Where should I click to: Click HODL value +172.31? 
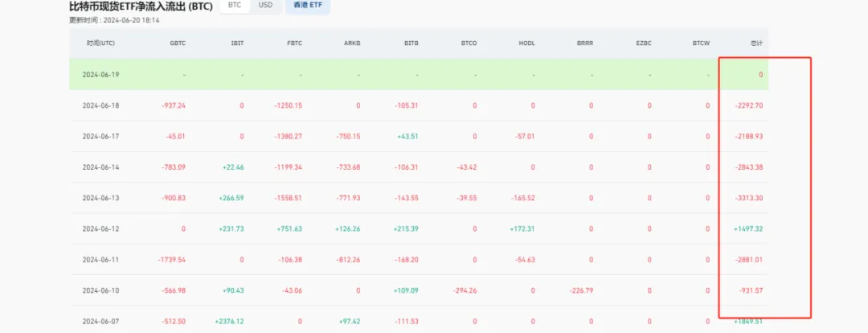pyautogui.click(x=523, y=228)
